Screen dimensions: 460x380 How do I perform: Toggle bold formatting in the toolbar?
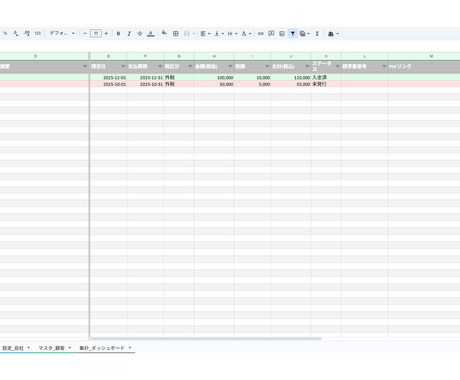pos(118,34)
